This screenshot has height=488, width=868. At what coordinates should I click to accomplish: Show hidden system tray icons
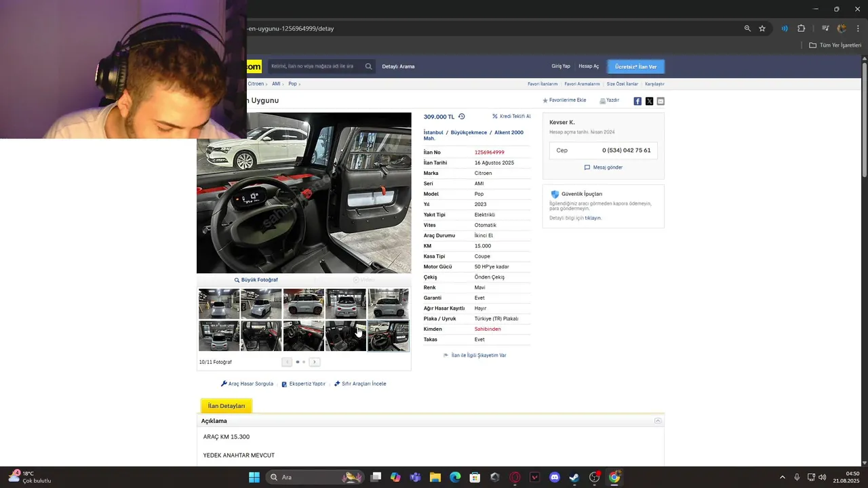(782, 477)
